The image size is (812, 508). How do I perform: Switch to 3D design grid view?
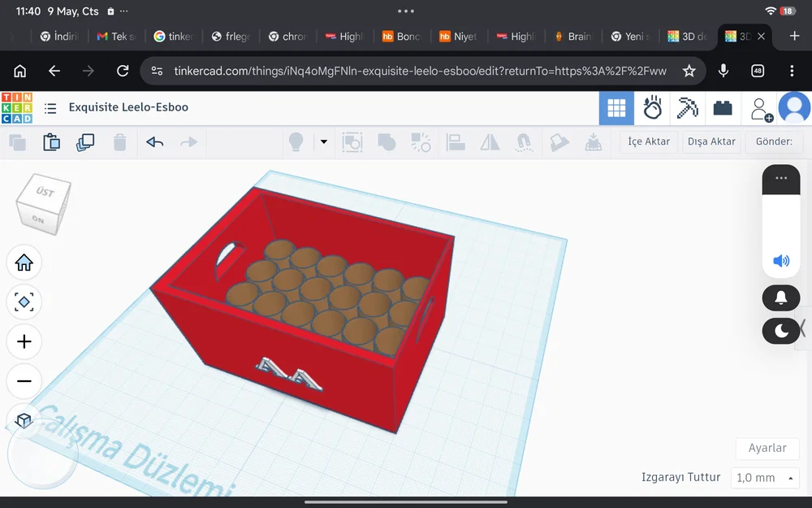tap(616, 108)
